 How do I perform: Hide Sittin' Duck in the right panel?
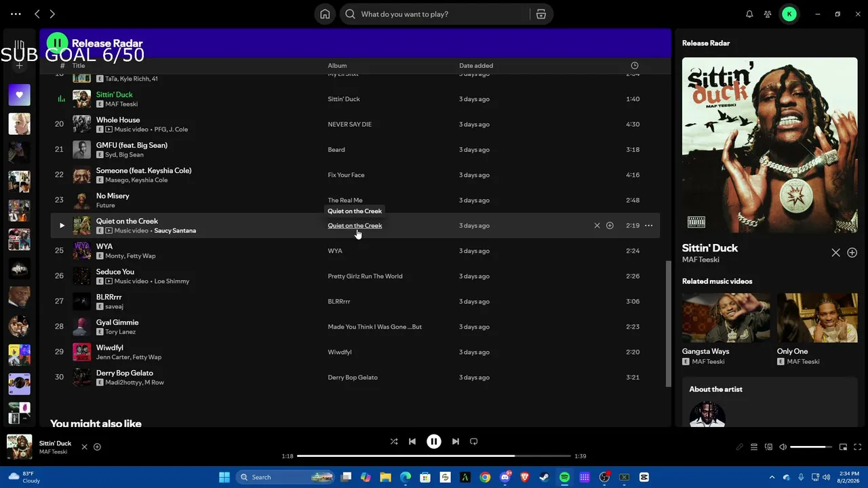836,253
